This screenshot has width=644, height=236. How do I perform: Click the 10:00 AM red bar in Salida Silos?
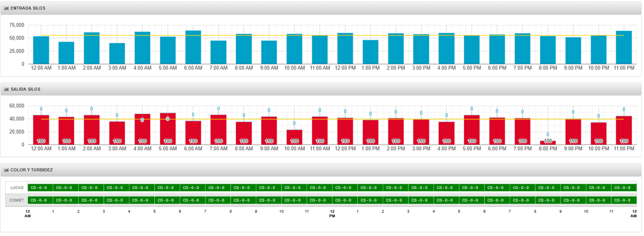tap(294, 137)
